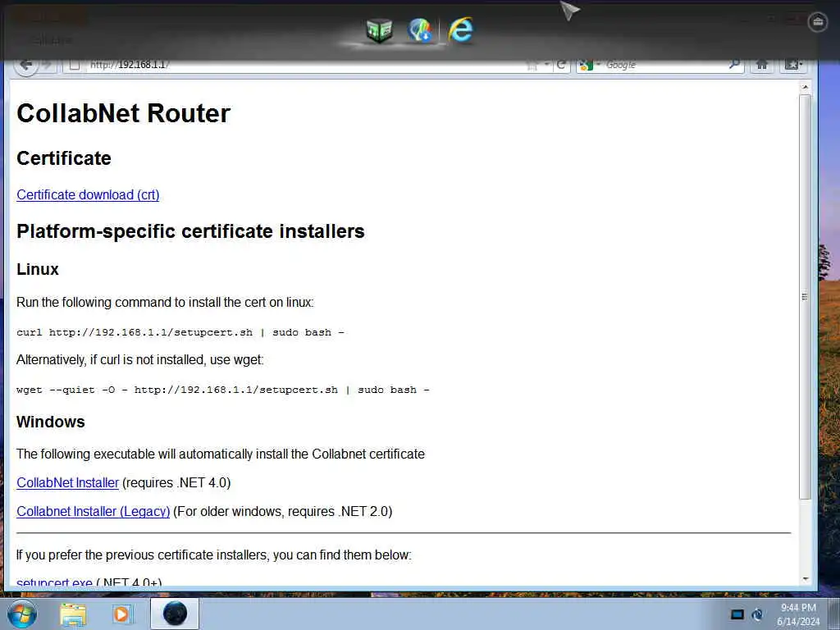The width and height of the screenshot is (840, 630).
Task: Click the wget --quiet command text
Action: (x=223, y=390)
